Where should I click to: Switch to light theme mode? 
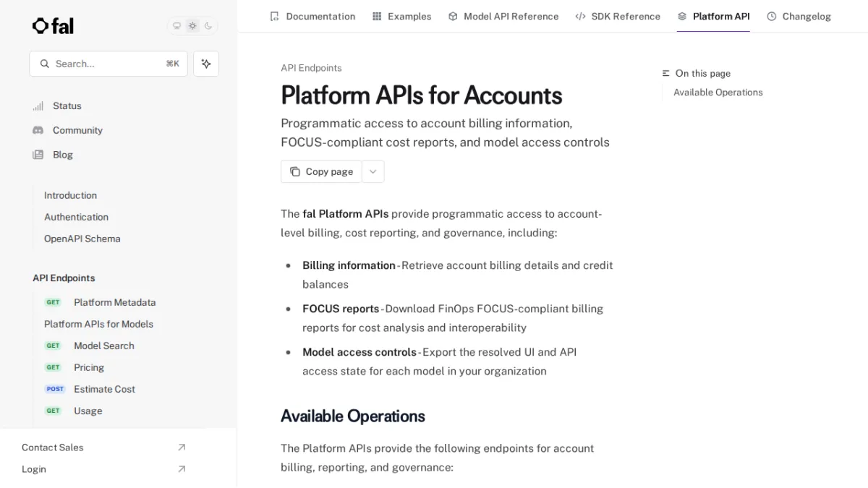[192, 26]
